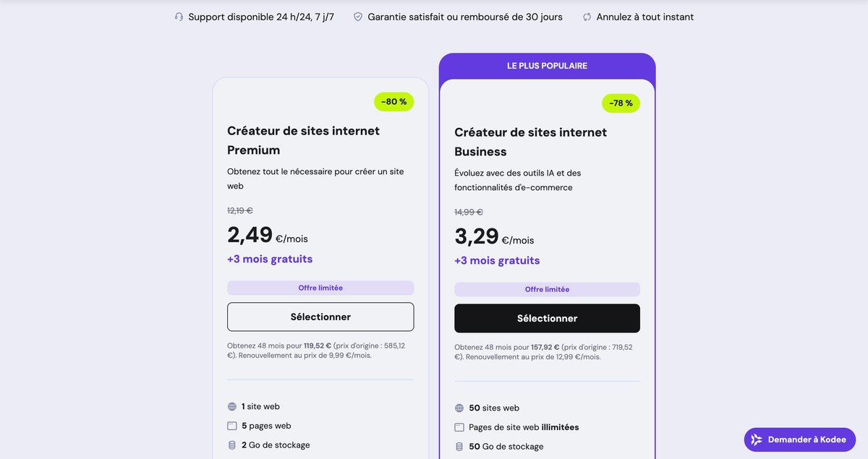The image size is (868, 459).
Task: Click the LE PLUS POPULAIRE banner
Action: click(x=547, y=65)
